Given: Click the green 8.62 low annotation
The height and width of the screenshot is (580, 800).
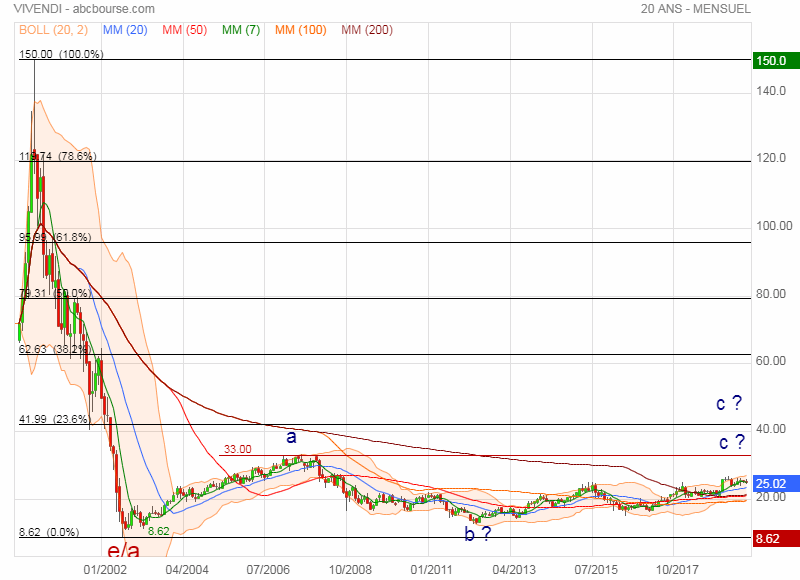Looking at the screenshot, I should [x=159, y=531].
